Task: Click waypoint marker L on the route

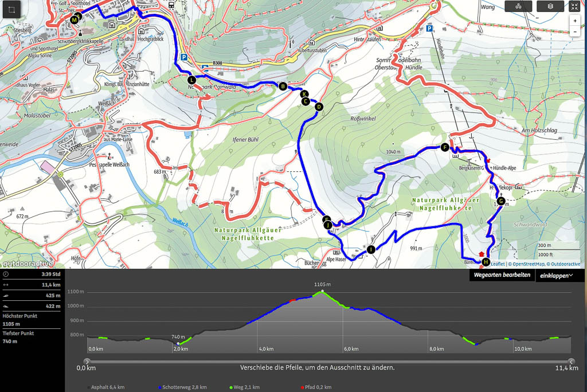Action: tap(191, 80)
